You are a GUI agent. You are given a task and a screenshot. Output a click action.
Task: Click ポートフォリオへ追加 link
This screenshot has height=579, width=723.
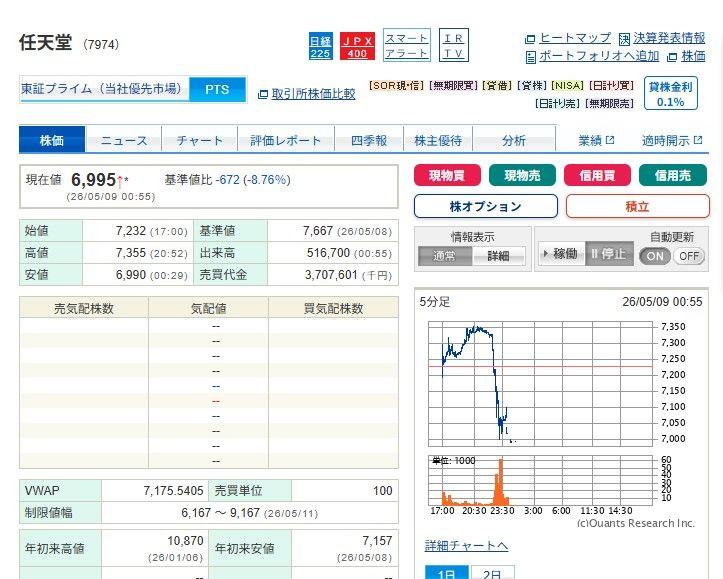point(599,56)
